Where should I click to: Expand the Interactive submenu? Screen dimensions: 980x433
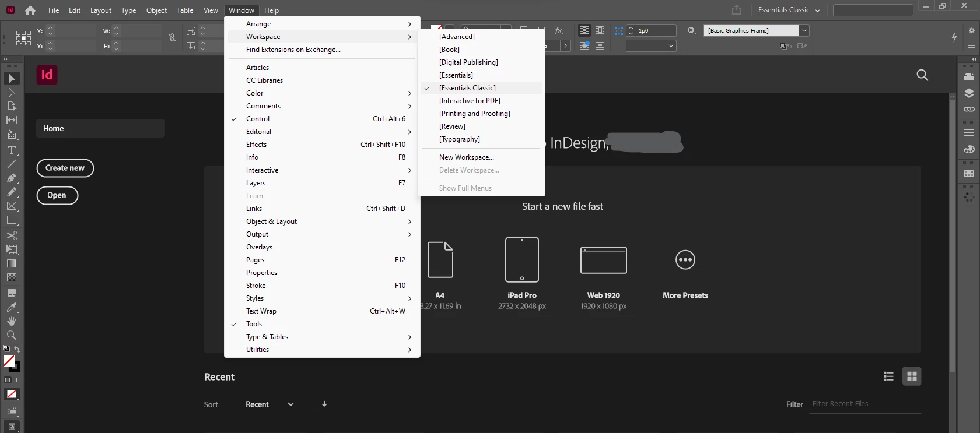pyautogui.click(x=322, y=170)
